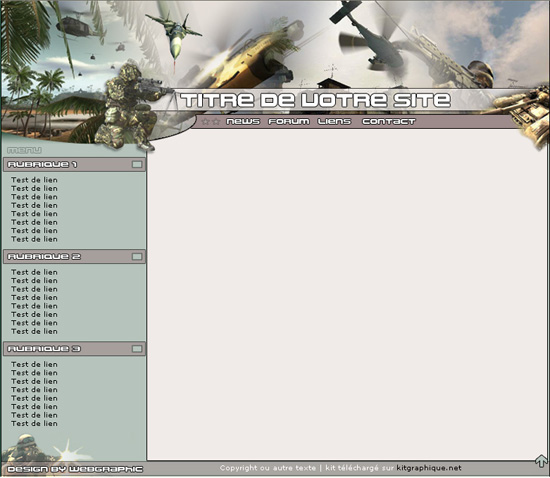Viewport: 550px width, 478px height.
Task: Click the Titre de votre site heading
Action: pos(316,100)
